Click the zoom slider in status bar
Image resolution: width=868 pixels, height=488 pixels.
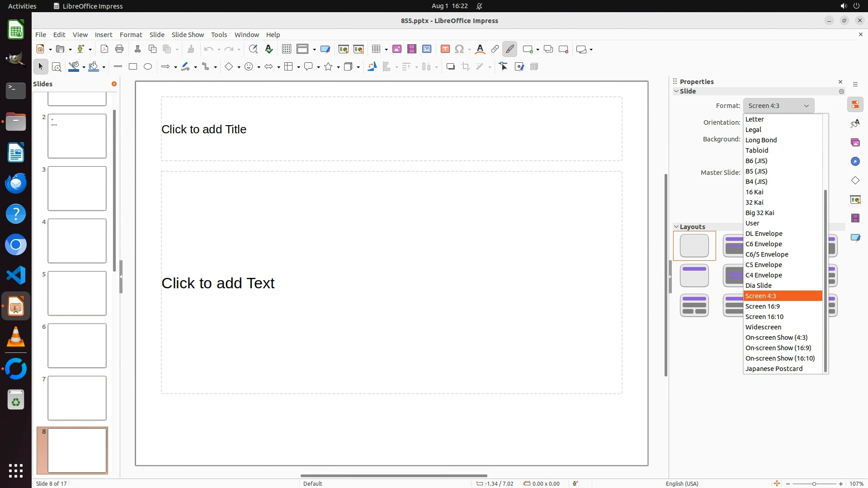(814, 484)
